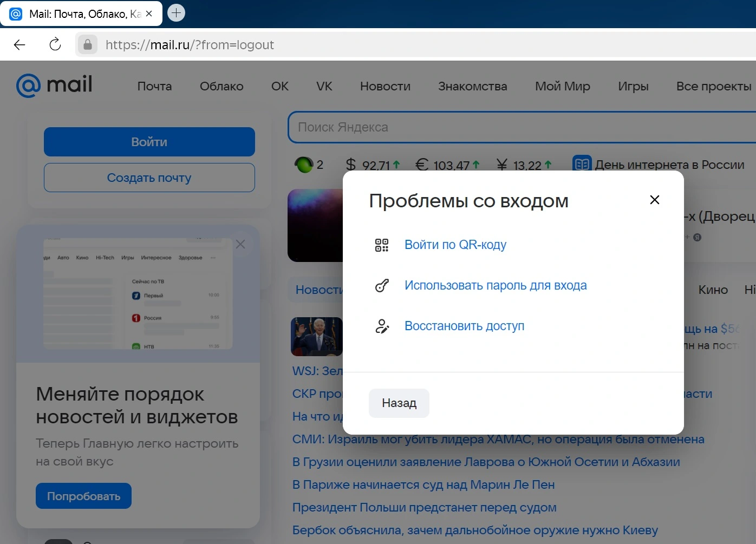The width and height of the screenshot is (756, 544).
Task: Open Мой Мир in the top navigation
Action: tap(563, 87)
